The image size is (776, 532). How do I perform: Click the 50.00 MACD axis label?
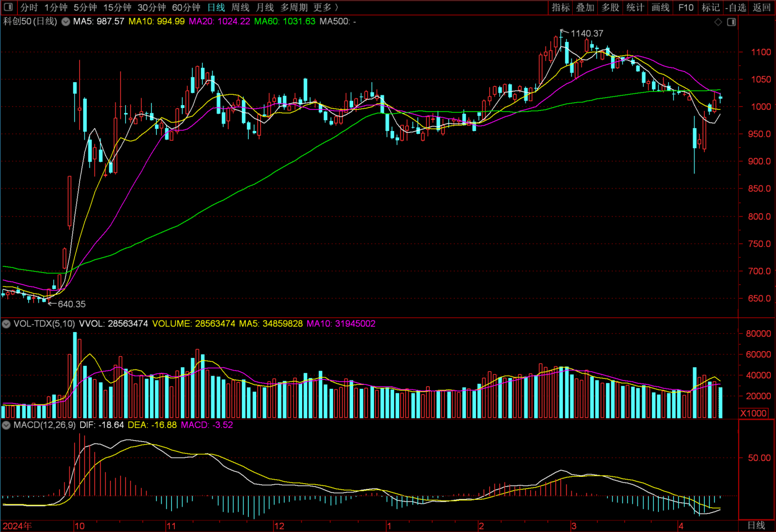point(759,458)
